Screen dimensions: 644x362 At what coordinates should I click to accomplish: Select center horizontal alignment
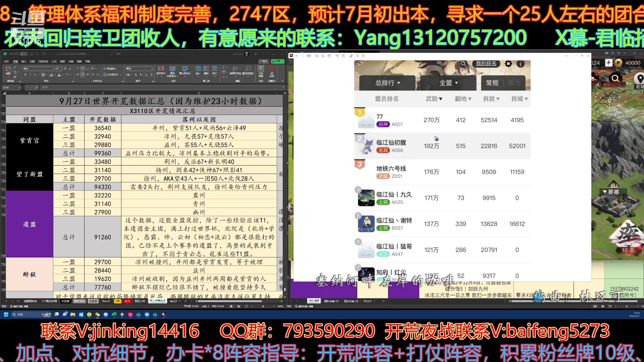[x=83, y=74]
